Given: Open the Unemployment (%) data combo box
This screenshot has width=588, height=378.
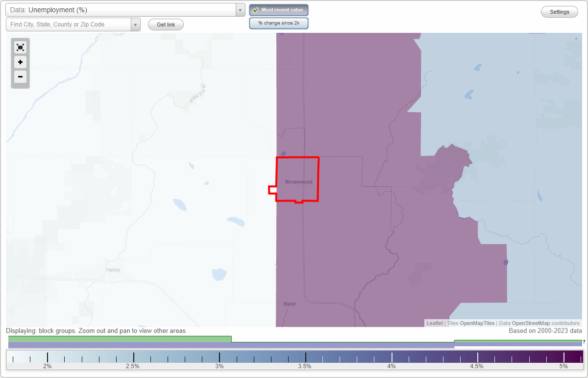Looking at the screenshot, I should tap(122, 9).
